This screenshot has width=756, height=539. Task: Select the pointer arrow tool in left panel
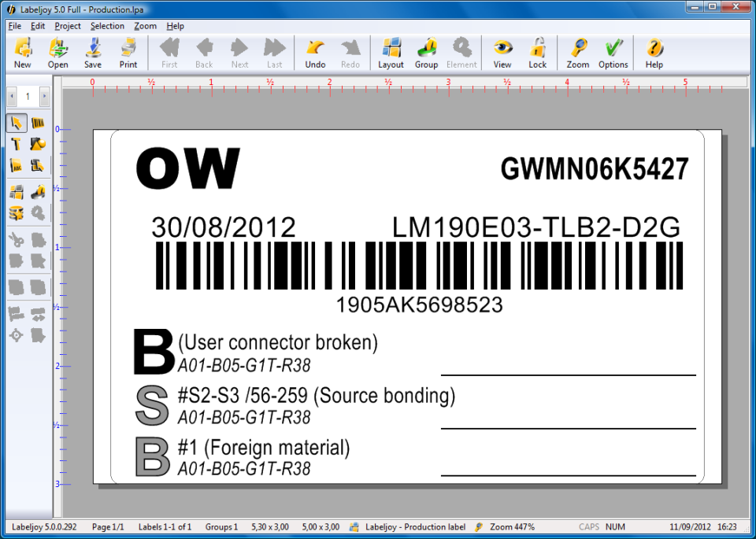(x=17, y=124)
